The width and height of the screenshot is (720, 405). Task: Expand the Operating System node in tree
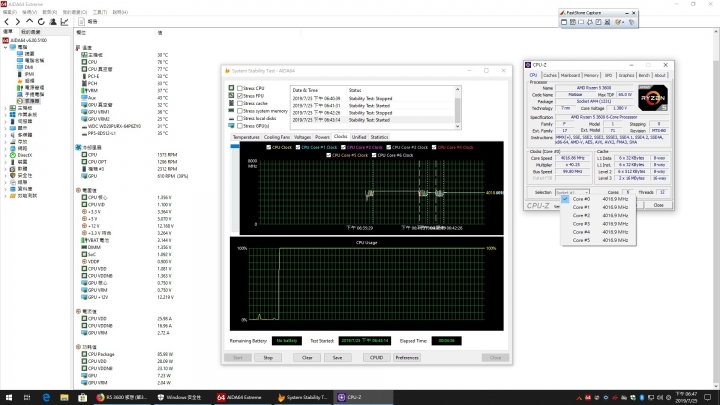[6, 115]
